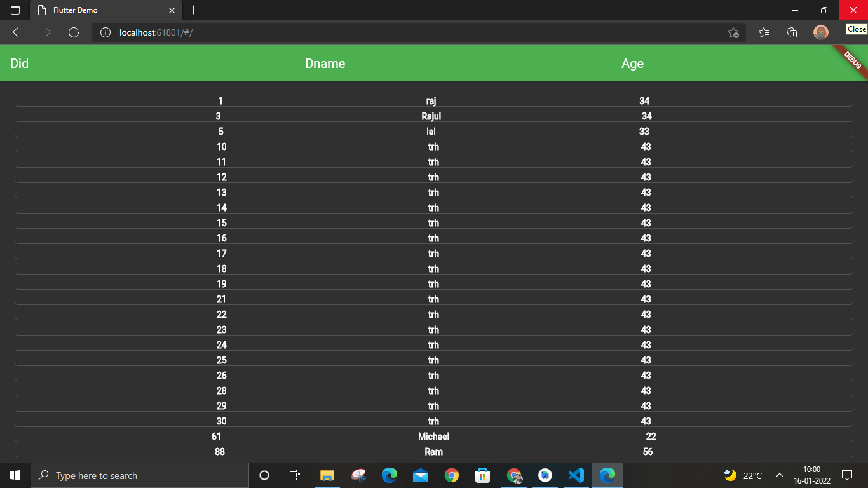The image size is (868, 488).
Task: Click age 43 in row with Did 21
Action: tap(646, 299)
